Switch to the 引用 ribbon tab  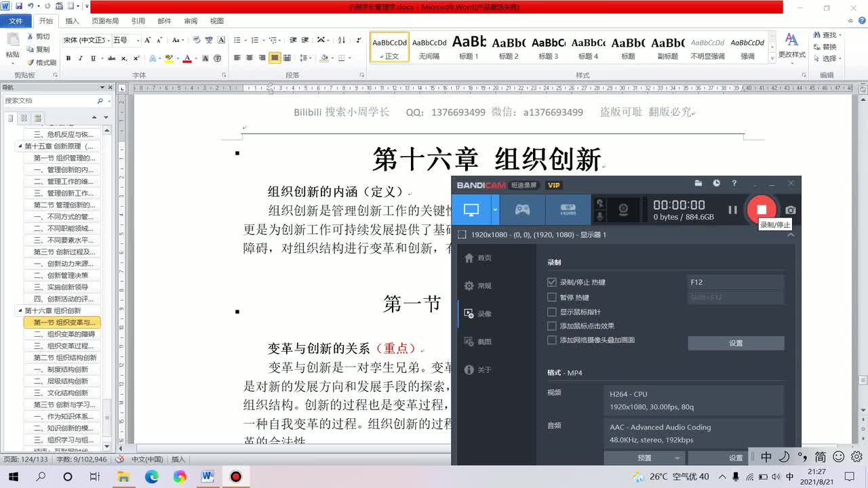[x=138, y=21]
